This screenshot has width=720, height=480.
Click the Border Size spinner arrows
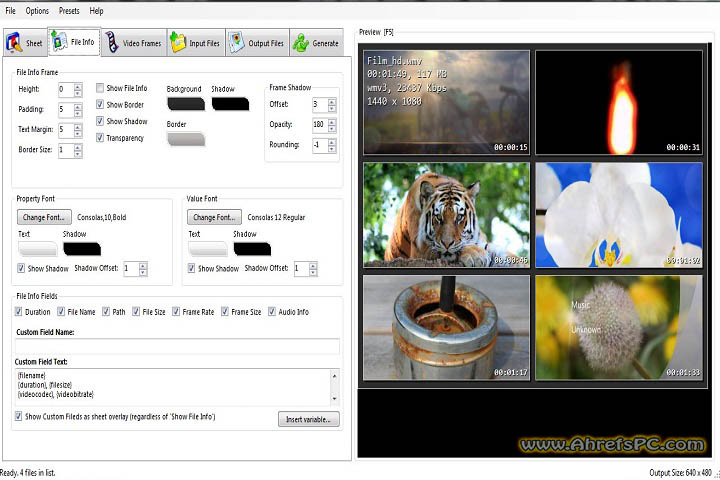coord(78,150)
